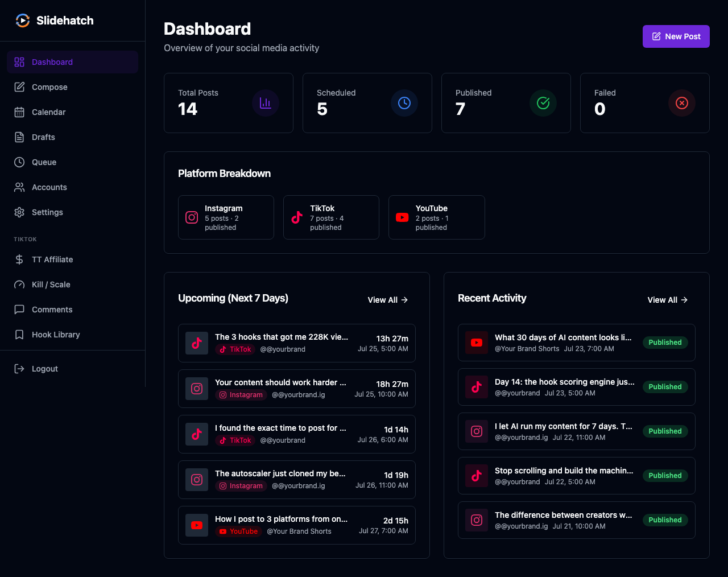Click the Hook Library bookmark icon

tap(19, 335)
